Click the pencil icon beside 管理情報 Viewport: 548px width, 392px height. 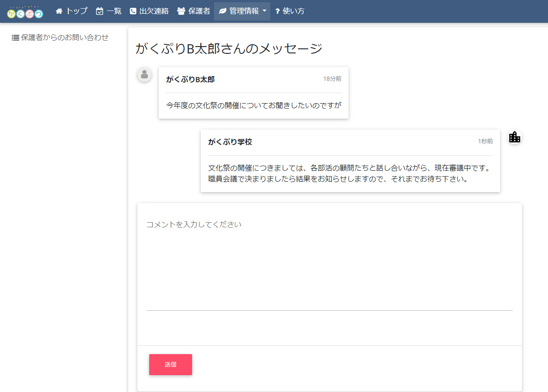coord(222,10)
